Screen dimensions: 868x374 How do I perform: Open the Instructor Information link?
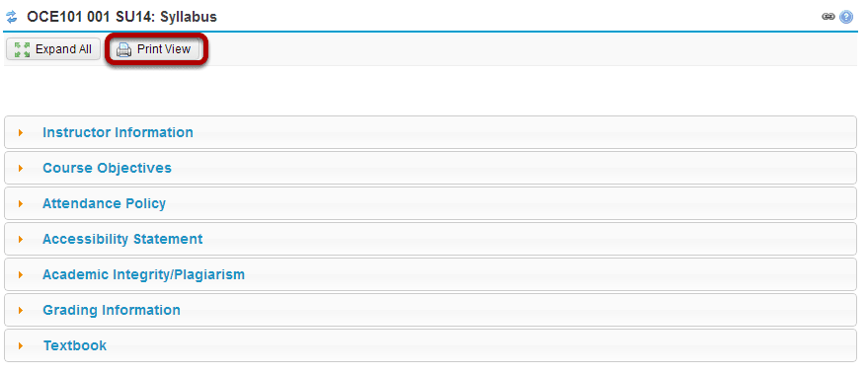[118, 133]
